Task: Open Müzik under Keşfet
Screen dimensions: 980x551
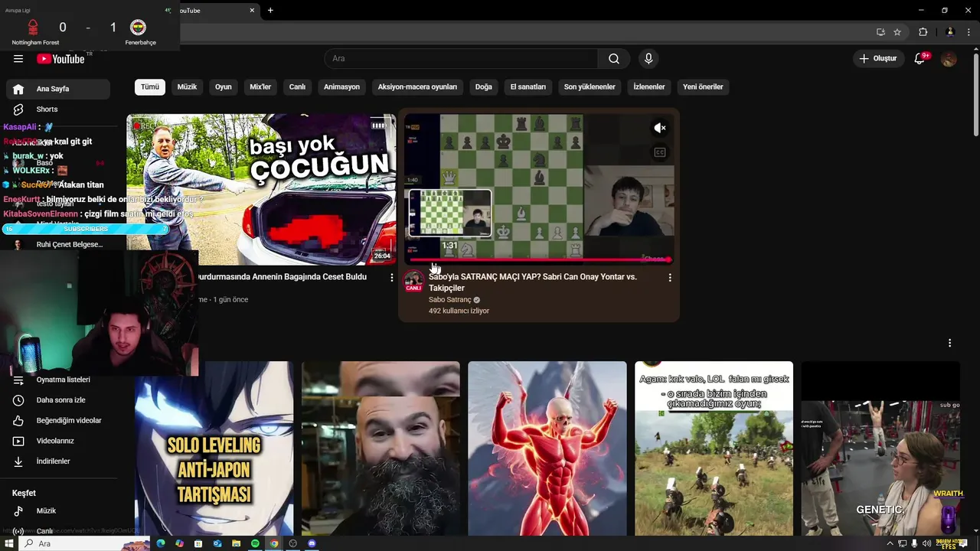Action: pos(58,510)
